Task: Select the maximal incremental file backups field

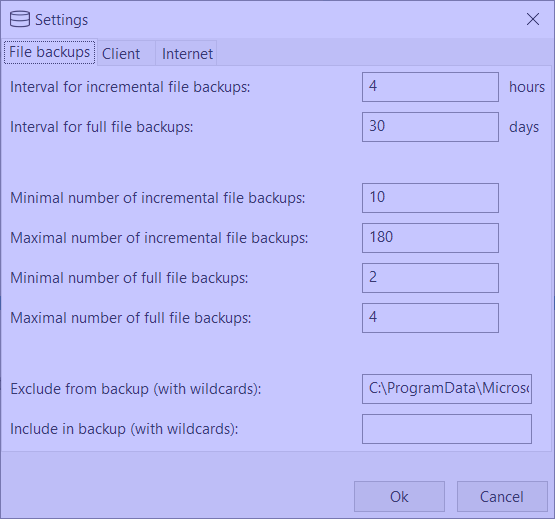Action: coord(430,238)
